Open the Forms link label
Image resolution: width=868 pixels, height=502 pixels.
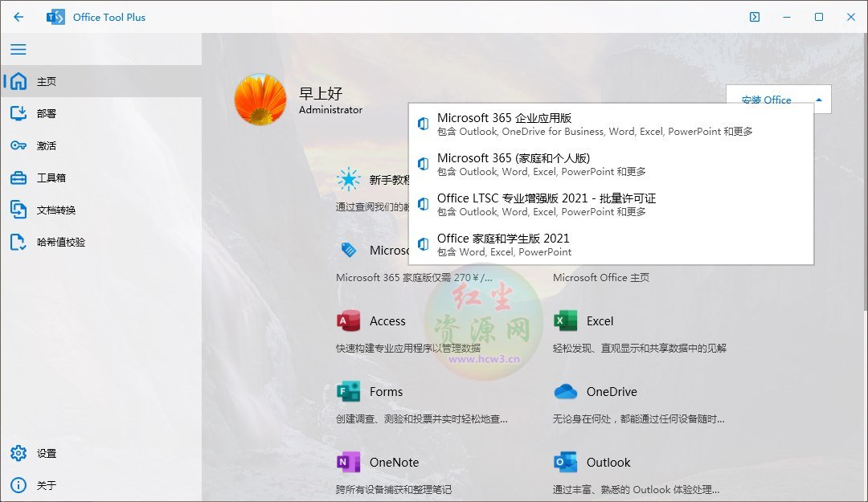[x=387, y=391]
